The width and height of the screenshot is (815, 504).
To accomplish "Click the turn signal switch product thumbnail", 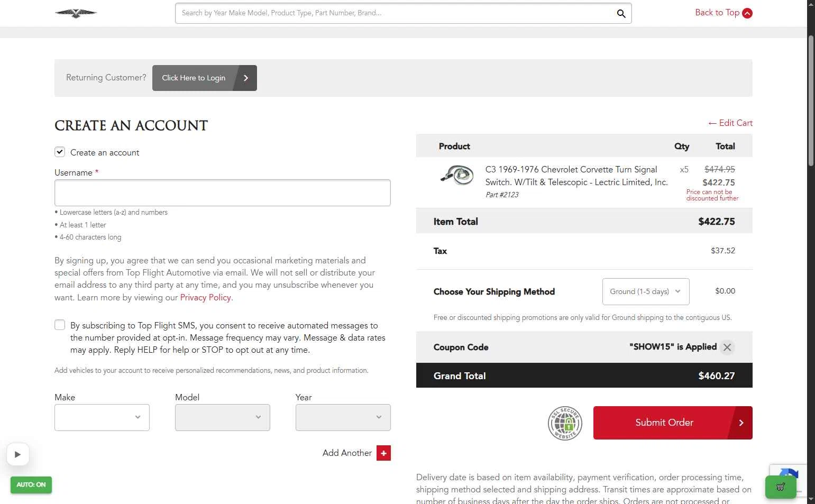I will coord(457,175).
